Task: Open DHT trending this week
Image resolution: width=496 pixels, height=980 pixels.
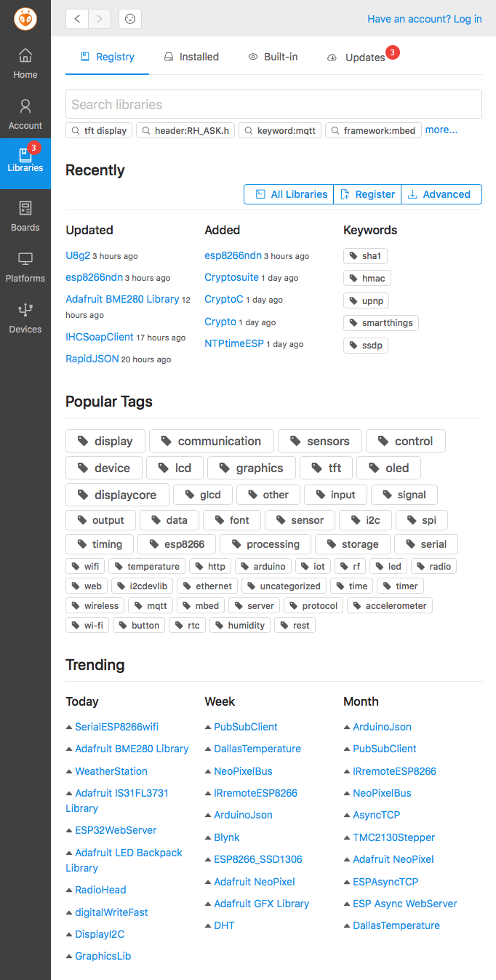Action: coord(224,925)
